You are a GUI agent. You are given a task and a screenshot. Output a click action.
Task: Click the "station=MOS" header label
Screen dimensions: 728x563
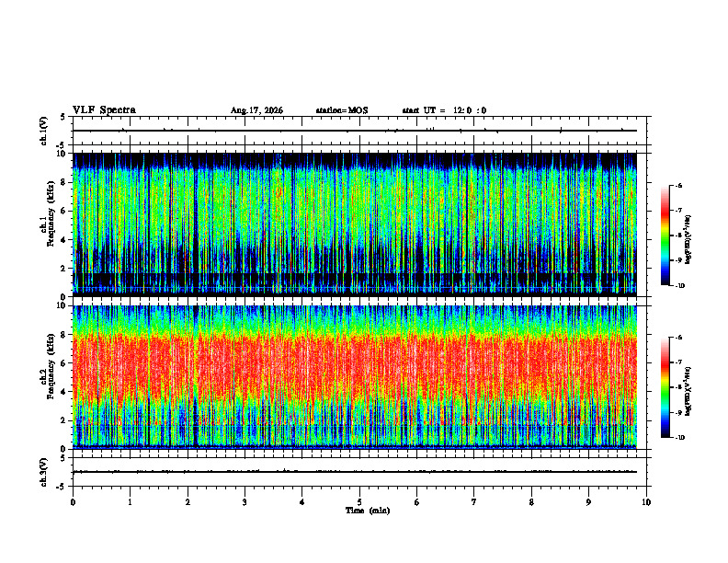coord(342,110)
